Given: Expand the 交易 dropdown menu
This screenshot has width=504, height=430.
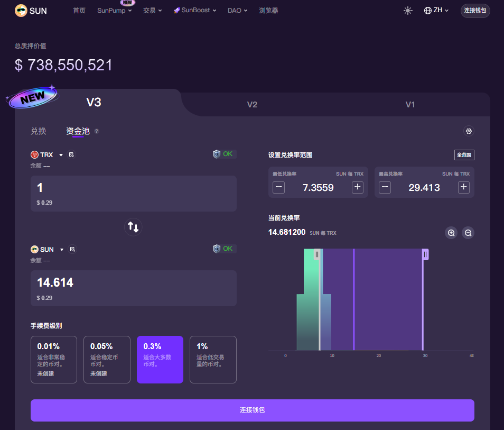Looking at the screenshot, I should (152, 11).
